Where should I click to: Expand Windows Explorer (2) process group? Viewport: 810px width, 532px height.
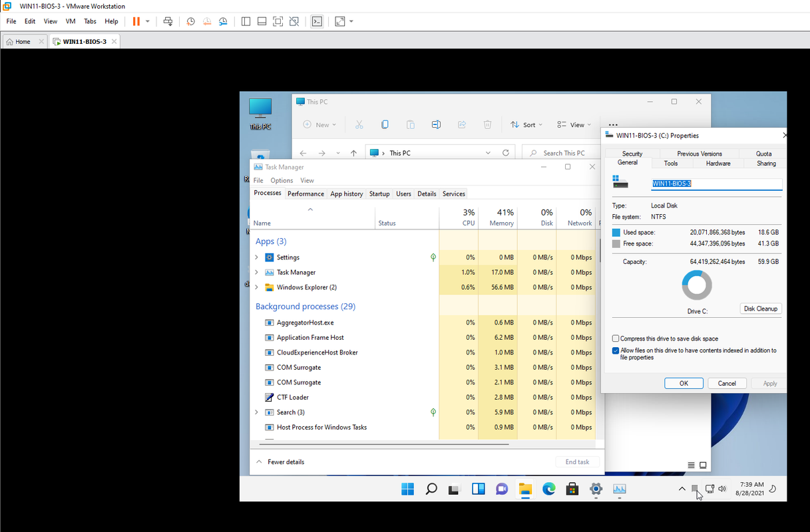click(x=256, y=287)
